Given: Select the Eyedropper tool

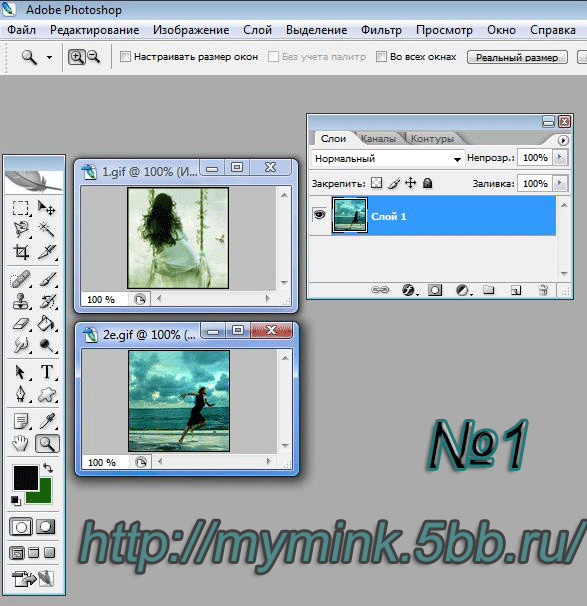Looking at the screenshot, I should pos(48,421).
